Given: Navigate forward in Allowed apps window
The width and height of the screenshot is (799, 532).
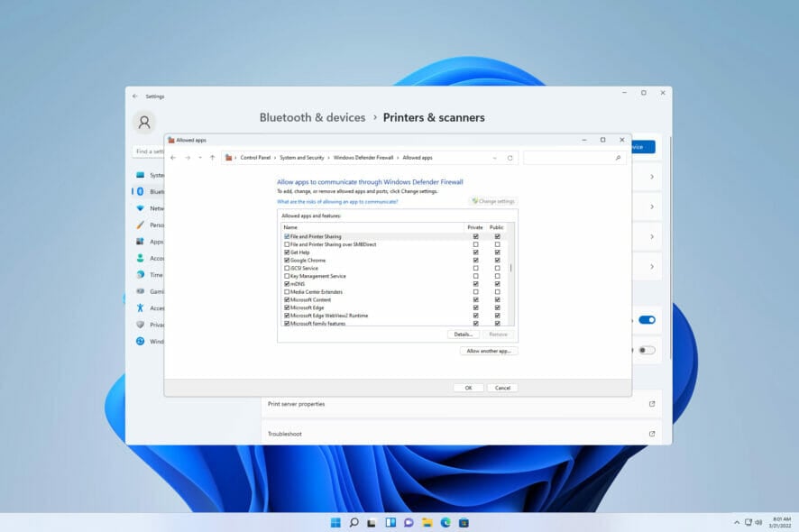Looking at the screenshot, I should coord(188,158).
